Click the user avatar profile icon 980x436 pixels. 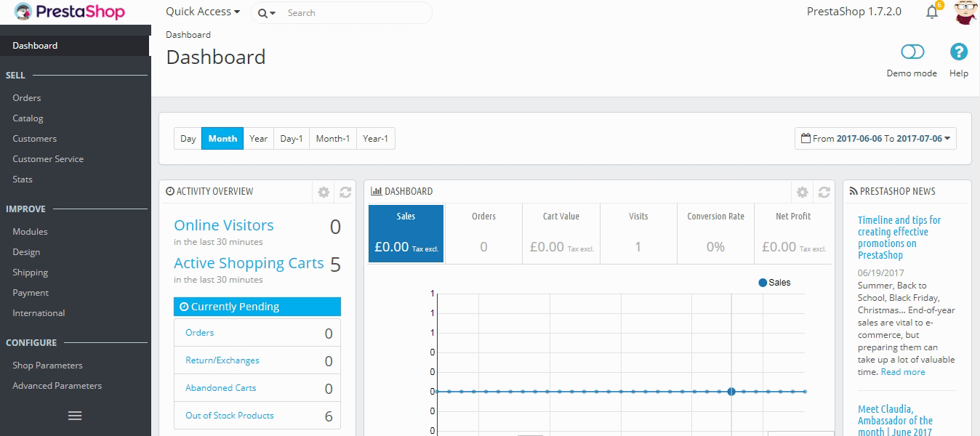point(965,12)
